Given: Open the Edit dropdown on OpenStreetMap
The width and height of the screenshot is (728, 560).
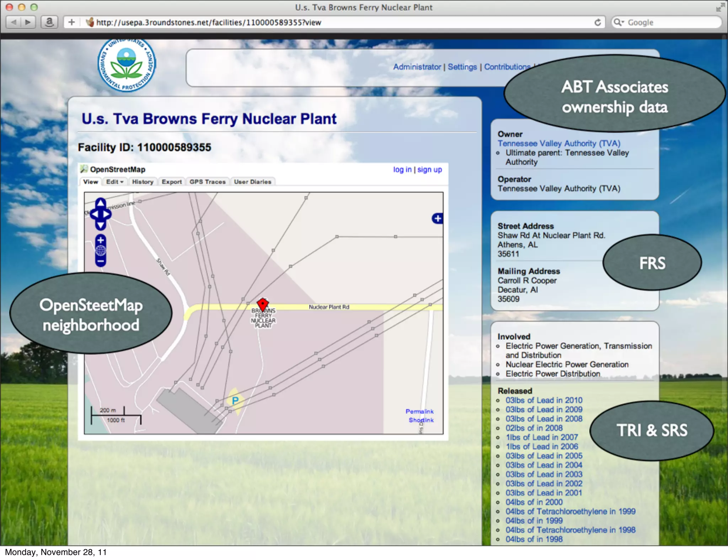Looking at the screenshot, I should 114,182.
